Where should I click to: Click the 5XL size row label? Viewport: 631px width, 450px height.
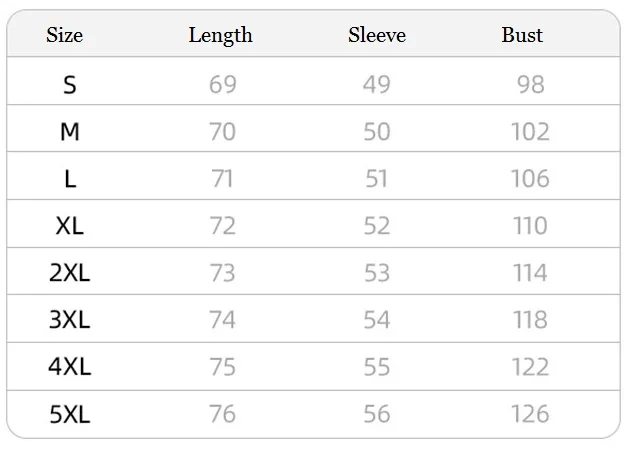(70, 414)
